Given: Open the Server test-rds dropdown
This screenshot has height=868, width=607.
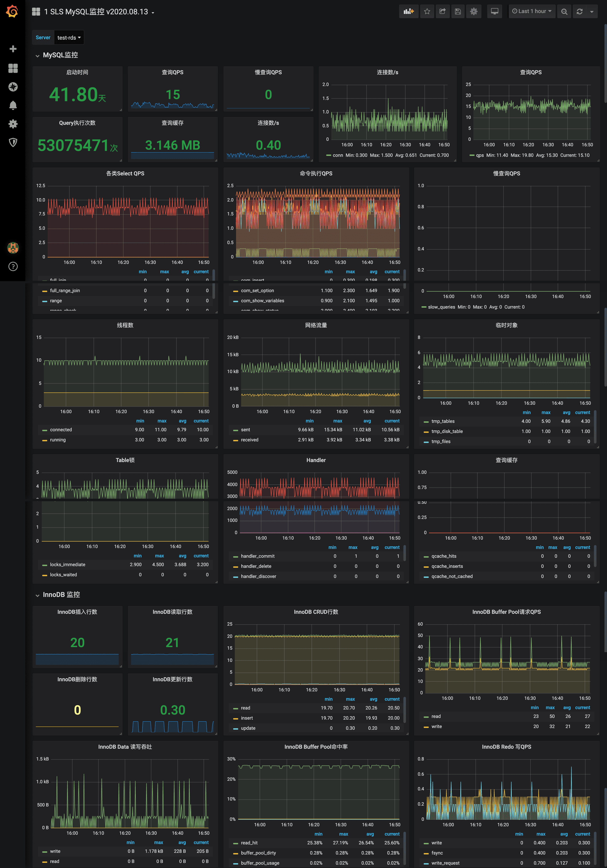Looking at the screenshot, I should pos(69,38).
